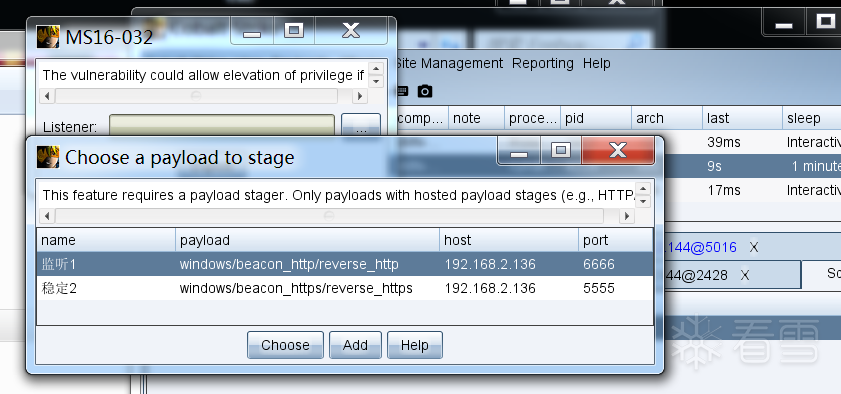Switch to the beacon tab ending @5016
Viewport: 841px width, 394px height.
click(x=700, y=247)
